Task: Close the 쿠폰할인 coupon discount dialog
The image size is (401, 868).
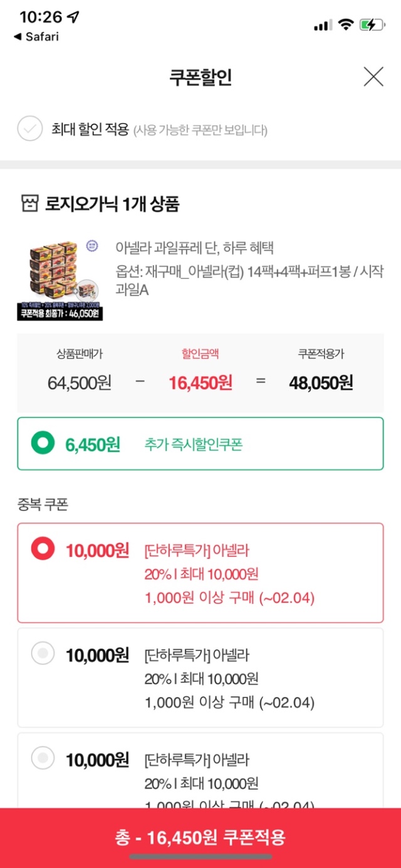Action: click(373, 77)
